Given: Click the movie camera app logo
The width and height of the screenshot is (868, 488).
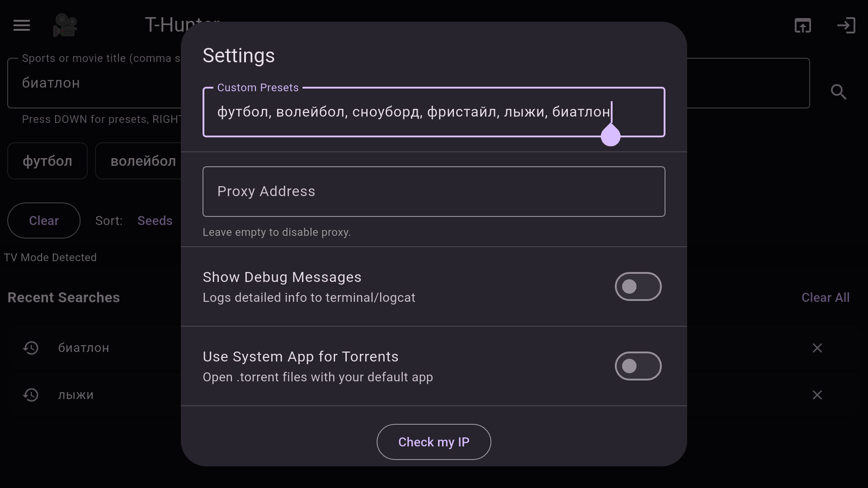Looking at the screenshot, I should pyautogui.click(x=65, y=25).
